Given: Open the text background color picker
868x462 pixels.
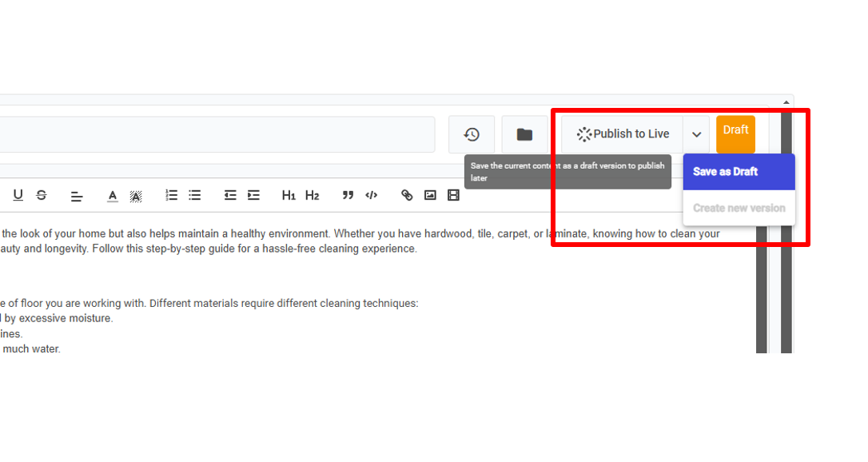Looking at the screenshot, I should (136, 195).
